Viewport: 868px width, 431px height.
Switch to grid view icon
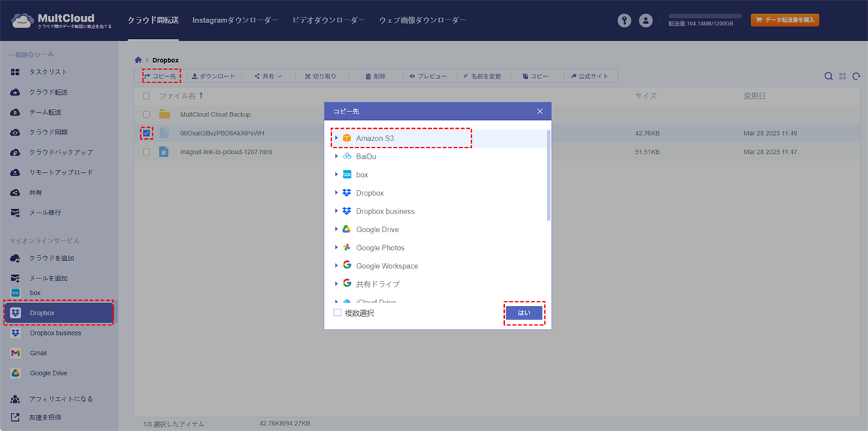[x=843, y=76]
